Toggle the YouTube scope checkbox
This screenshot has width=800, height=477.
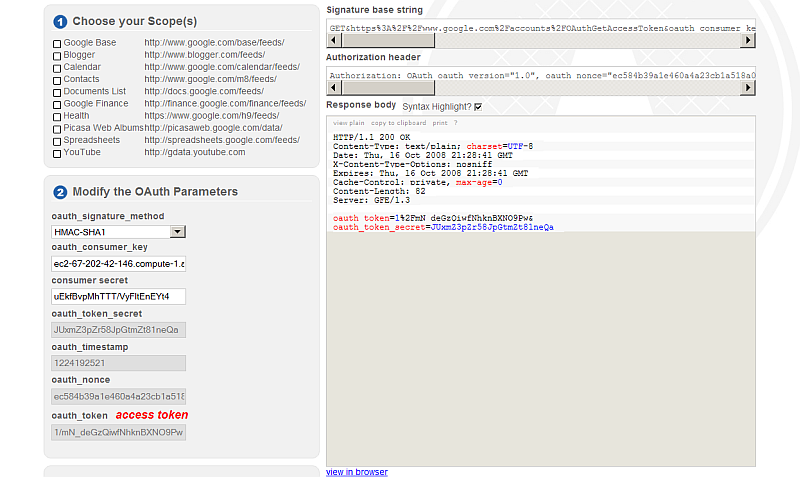click(x=57, y=153)
